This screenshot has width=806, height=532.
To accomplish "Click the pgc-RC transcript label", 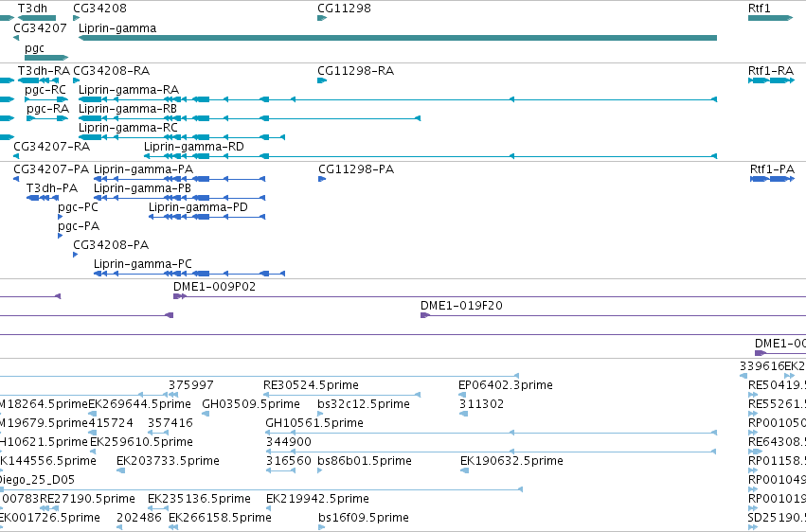I will coord(45,90).
